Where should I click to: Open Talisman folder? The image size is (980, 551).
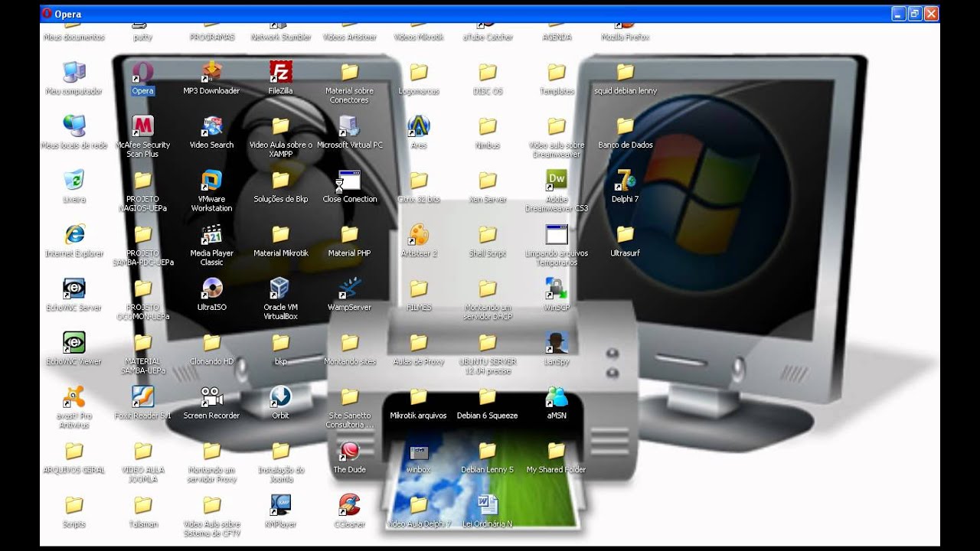(143, 506)
